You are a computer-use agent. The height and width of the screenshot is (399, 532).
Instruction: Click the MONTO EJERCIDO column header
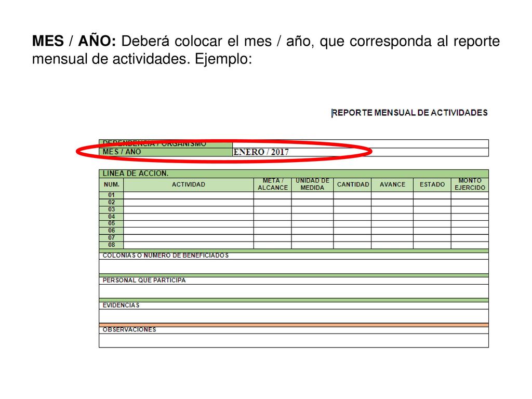pyautogui.click(x=470, y=184)
